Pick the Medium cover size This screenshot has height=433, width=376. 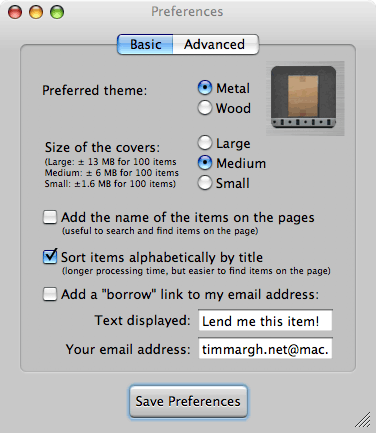tap(205, 163)
